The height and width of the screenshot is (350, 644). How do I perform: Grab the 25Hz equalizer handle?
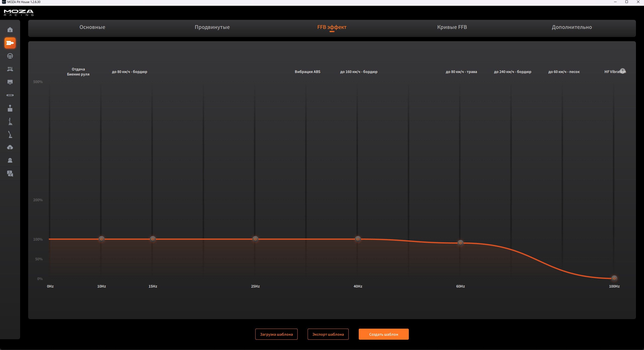click(255, 239)
